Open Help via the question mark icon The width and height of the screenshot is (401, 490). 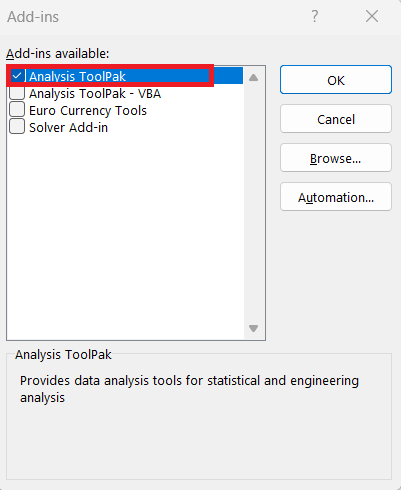[315, 16]
